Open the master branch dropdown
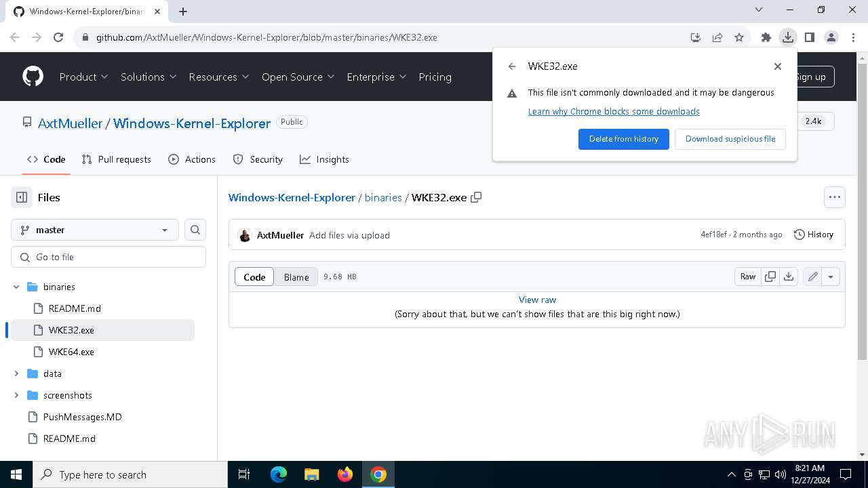The image size is (868, 488). pyautogui.click(x=95, y=230)
